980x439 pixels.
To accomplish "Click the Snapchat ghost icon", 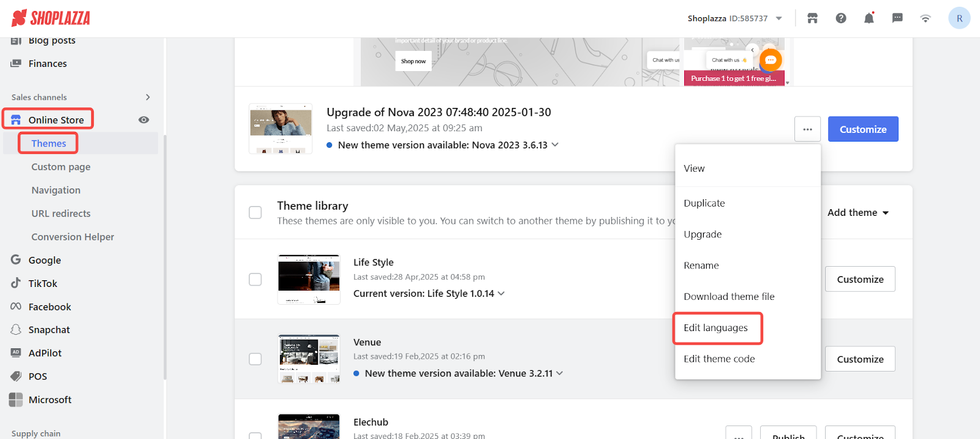I will pyautogui.click(x=16, y=329).
